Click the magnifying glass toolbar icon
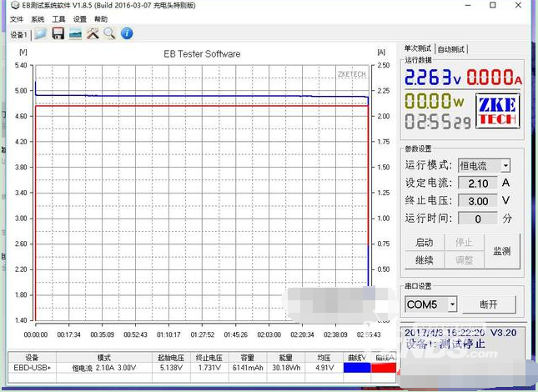The image size is (538, 392). click(109, 33)
